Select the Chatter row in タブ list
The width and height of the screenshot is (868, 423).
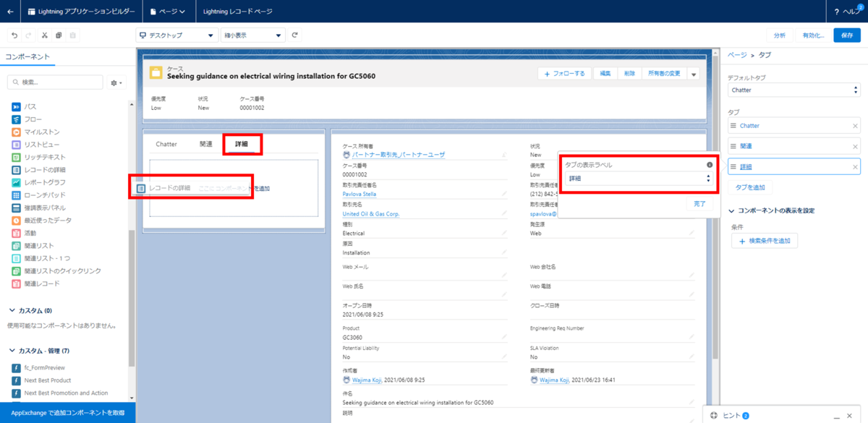pyautogui.click(x=794, y=126)
